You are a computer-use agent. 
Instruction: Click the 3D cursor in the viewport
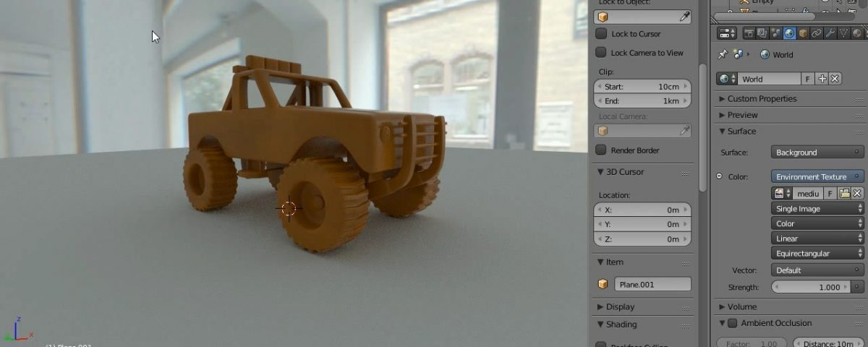(x=288, y=209)
